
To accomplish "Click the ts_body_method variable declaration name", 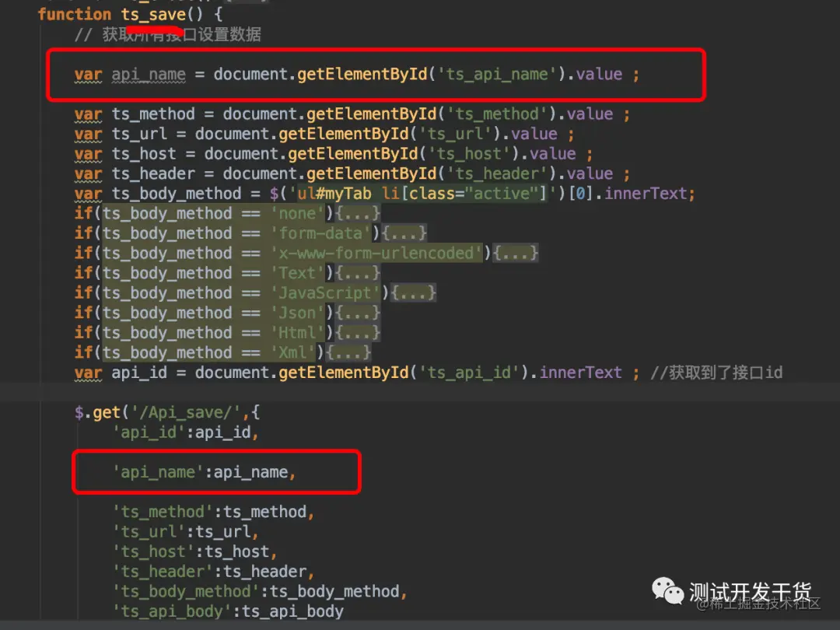I will coord(177,194).
